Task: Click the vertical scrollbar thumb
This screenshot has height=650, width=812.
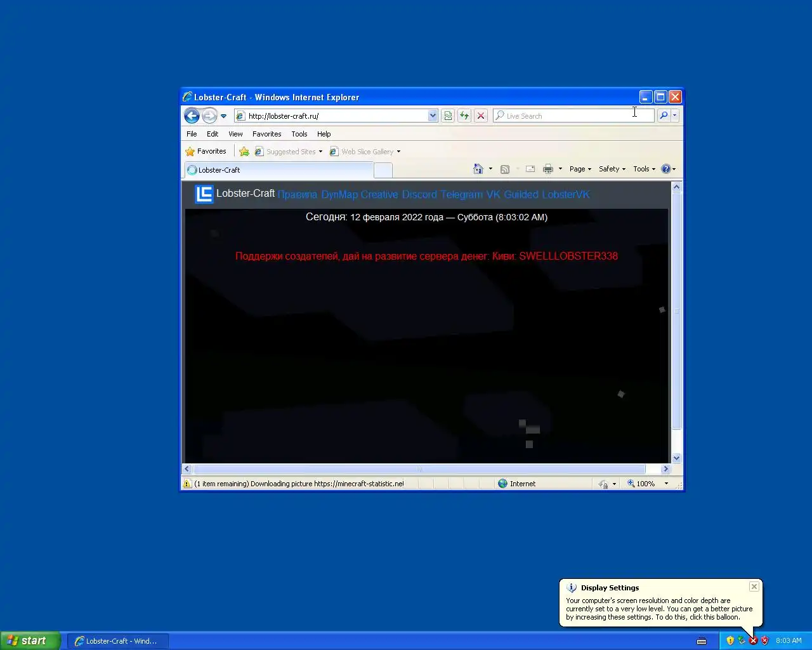Action: tap(676, 310)
